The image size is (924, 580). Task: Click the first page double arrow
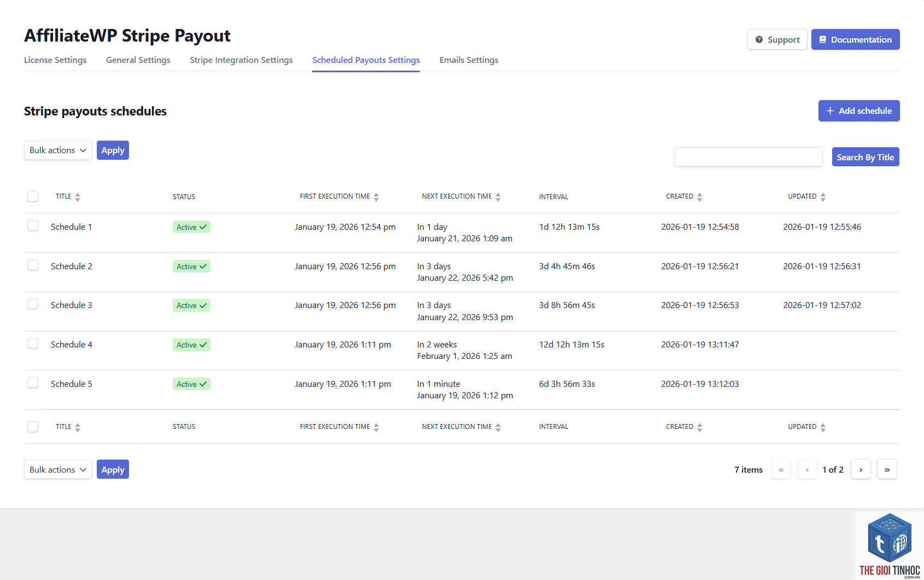pos(781,469)
